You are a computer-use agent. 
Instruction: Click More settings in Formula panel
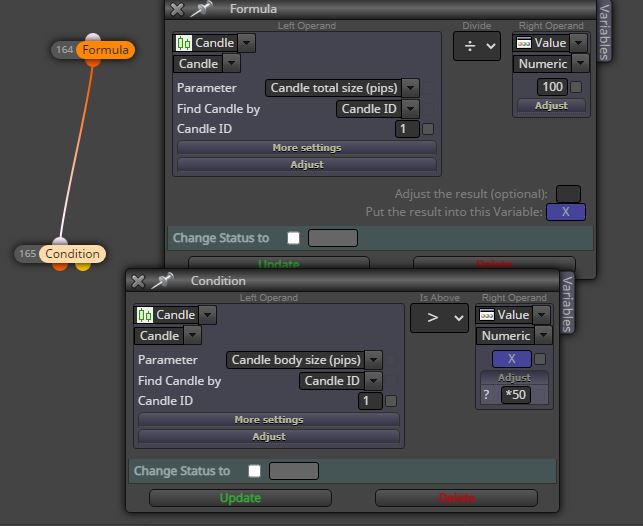[x=307, y=148]
